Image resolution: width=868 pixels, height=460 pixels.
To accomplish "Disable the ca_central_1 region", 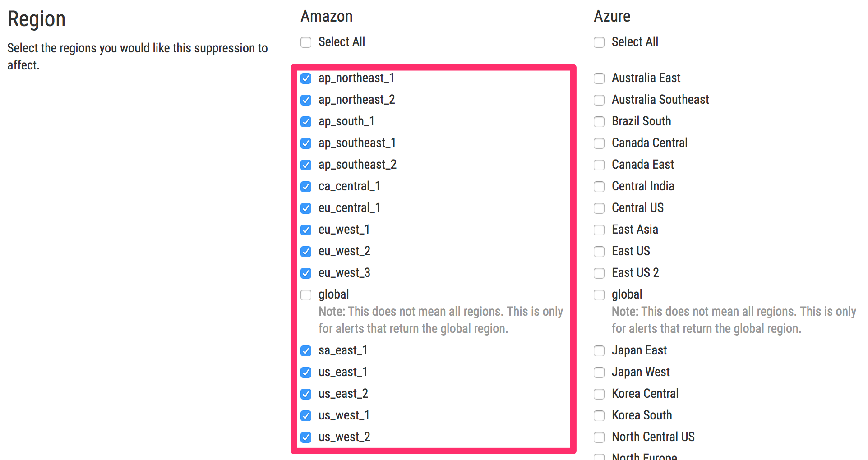I will tap(306, 186).
